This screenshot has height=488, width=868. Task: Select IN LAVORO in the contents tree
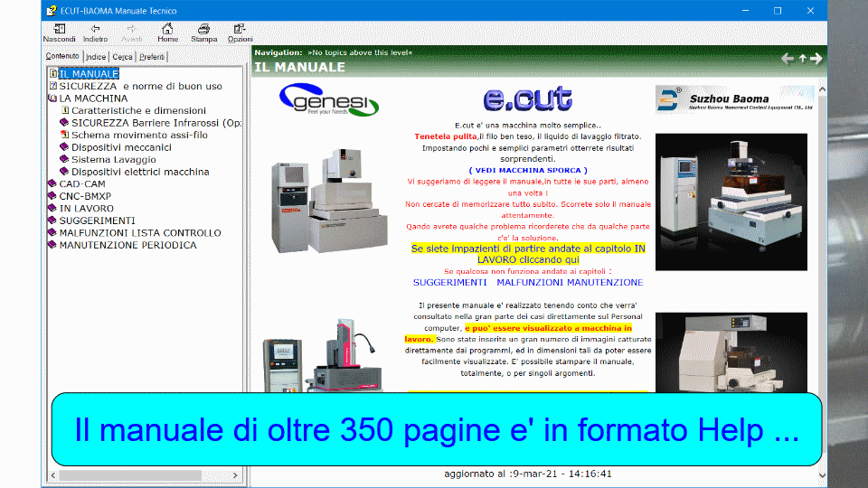coord(87,208)
